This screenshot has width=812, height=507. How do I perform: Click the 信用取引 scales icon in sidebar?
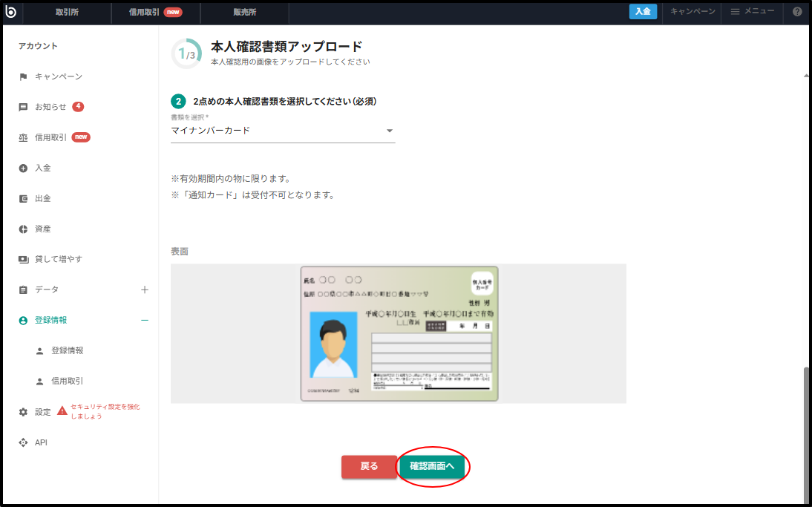pyautogui.click(x=23, y=137)
